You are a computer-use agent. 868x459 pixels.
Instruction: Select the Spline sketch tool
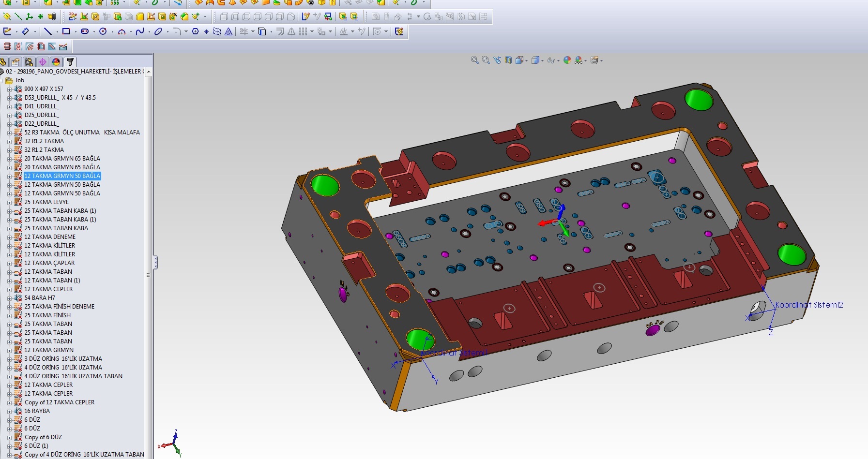click(x=140, y=32)
